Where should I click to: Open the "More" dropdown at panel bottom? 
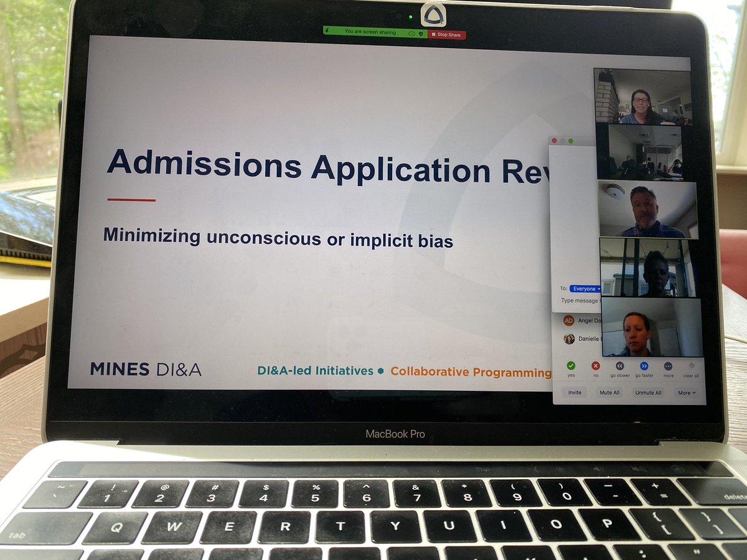pyautogui.click(x=687, y=393)
